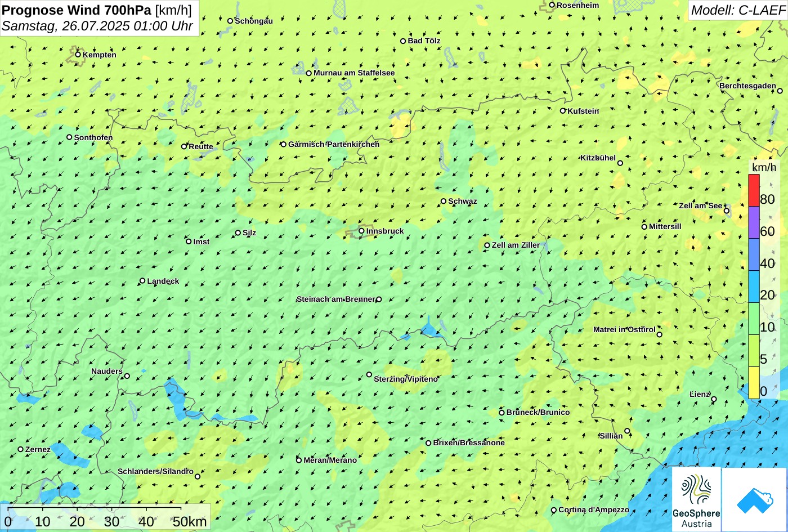Click the Brixen/Bressanone label

tap(469, 443)
